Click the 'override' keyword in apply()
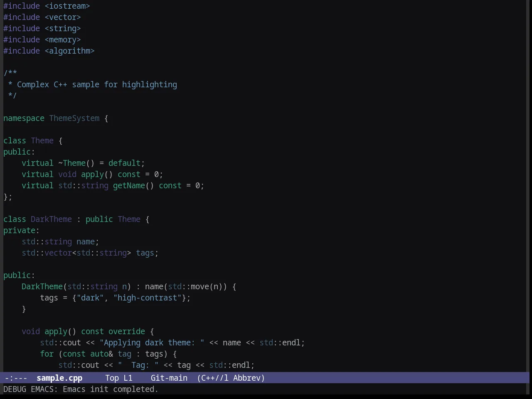The image size is (532, 399). [127, 331]
